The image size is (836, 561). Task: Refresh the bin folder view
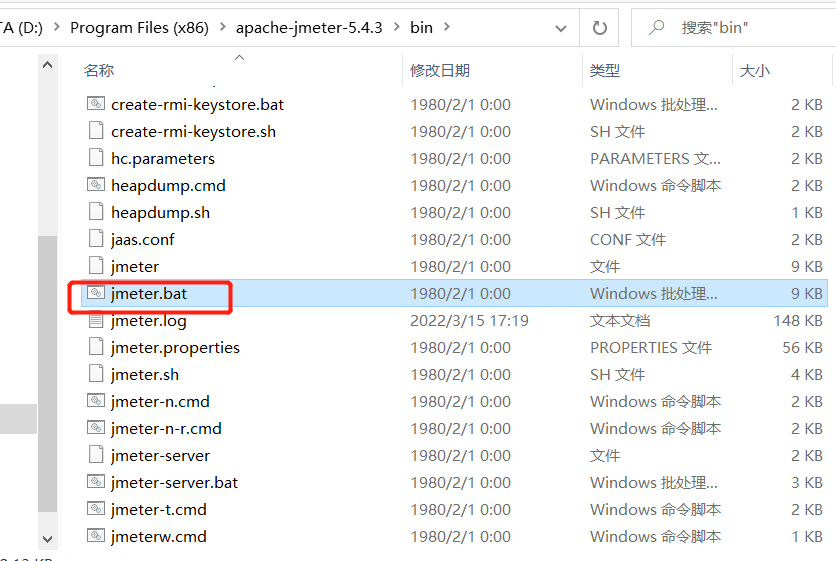[x=599, y=28]
